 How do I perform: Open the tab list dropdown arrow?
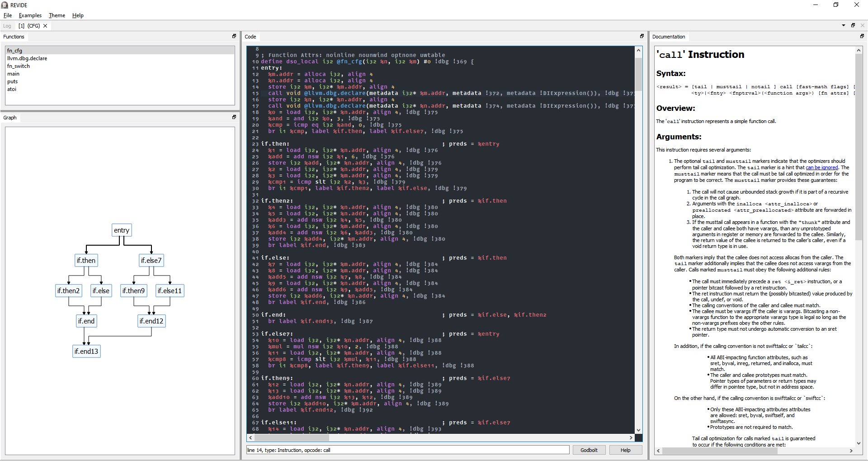(x=844, y=25)
